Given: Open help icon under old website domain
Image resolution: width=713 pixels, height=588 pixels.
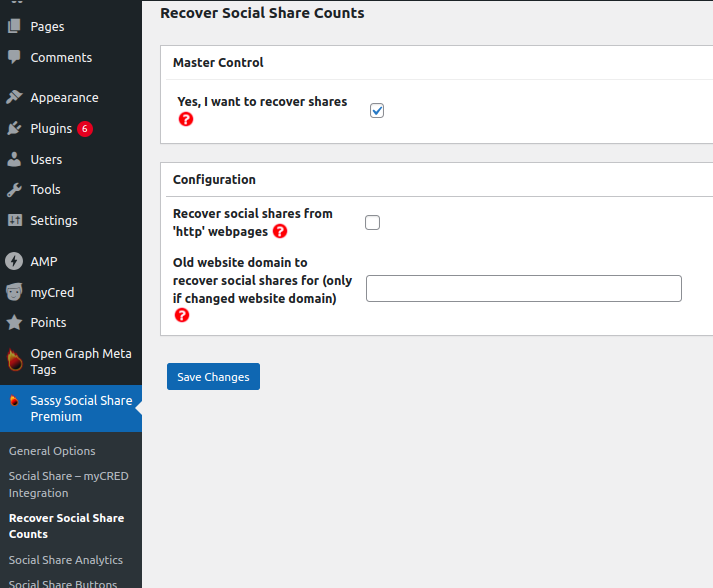Looking at the screenshot, I should tap(182, 315).
